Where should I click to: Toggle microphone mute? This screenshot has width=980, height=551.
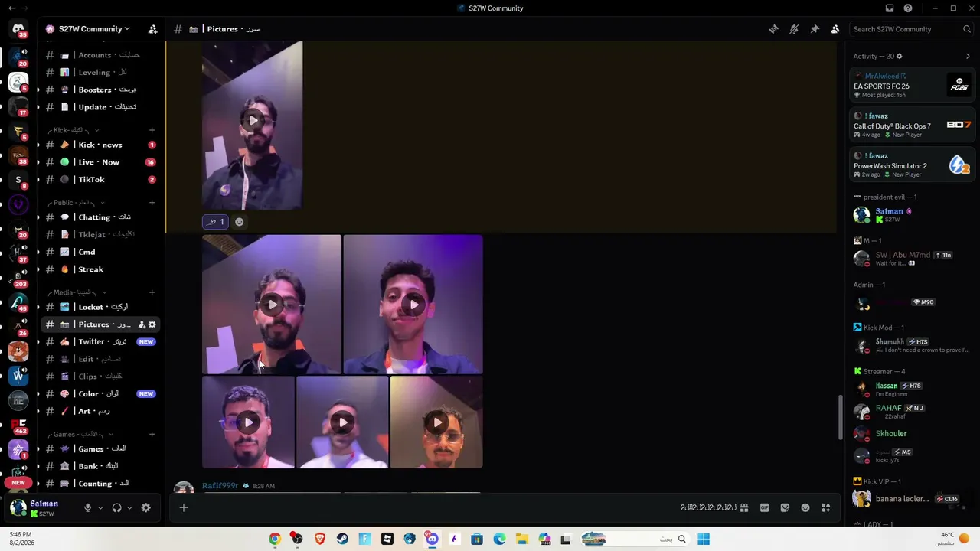point(87,507)
